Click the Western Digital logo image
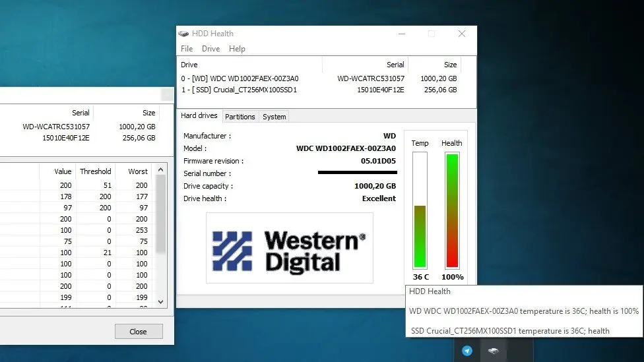Viewport: 644px width, 362px height. 290,248
